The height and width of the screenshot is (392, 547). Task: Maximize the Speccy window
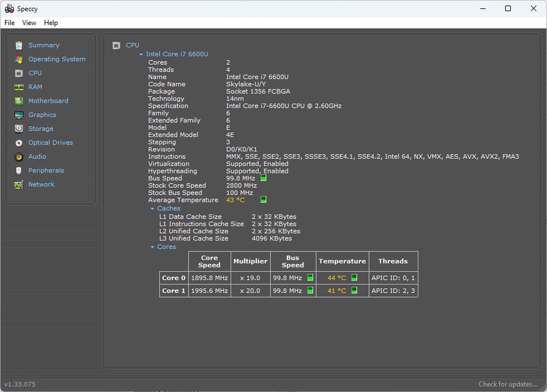(508, 9)
